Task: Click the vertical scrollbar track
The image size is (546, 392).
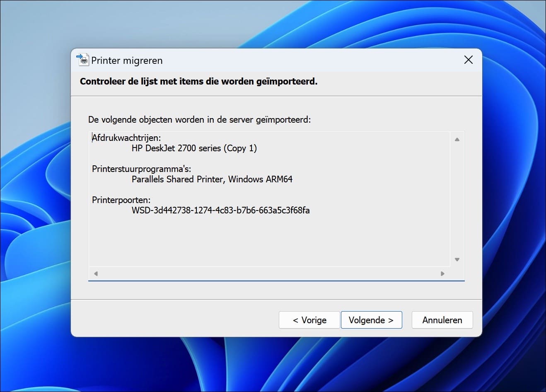Action: [x=457, y=199]
